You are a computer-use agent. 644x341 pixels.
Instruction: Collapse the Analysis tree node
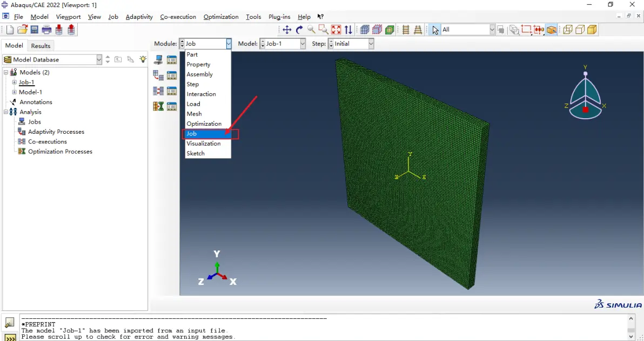coord(6,112)
